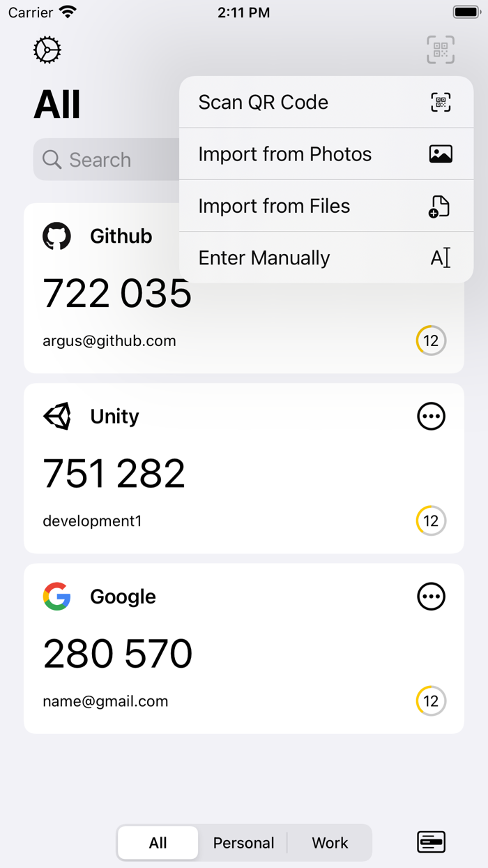Tap the GitHub logo icon
This screenshot has height=868, width=488.
point(56,237)
